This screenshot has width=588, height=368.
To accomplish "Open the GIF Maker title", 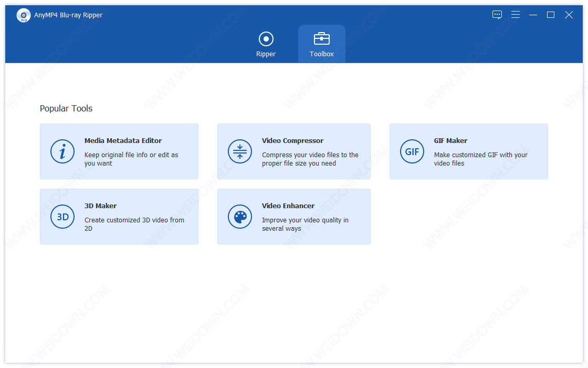I will coord(450,140).
